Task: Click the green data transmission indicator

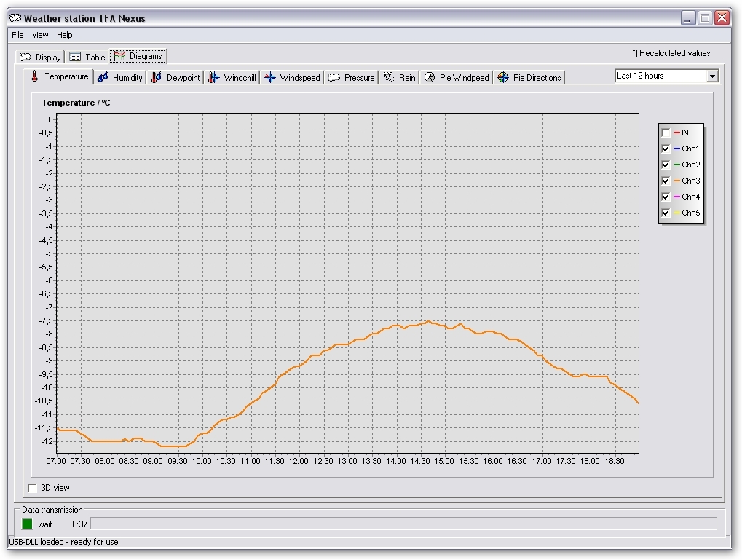Action: point(27,524)
